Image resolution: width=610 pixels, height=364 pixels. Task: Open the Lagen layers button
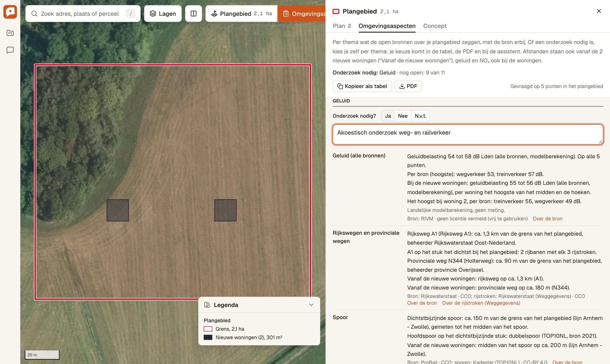coord(163,14)
